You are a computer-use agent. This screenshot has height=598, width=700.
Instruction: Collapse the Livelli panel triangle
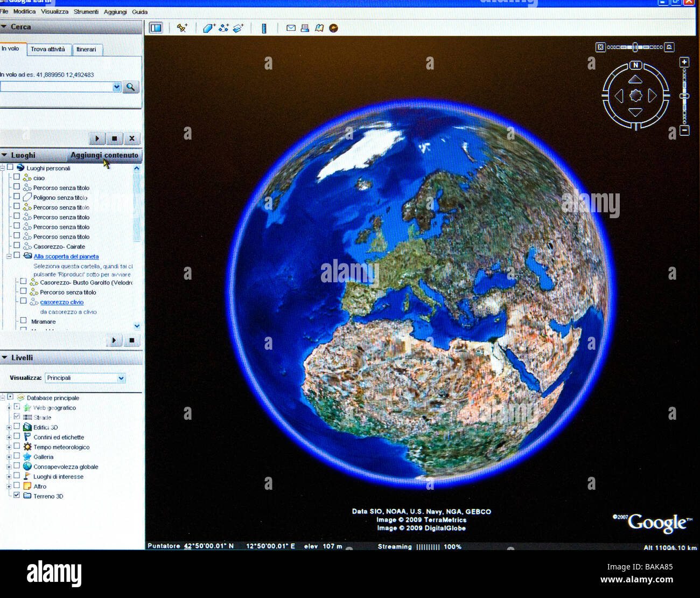4,357
